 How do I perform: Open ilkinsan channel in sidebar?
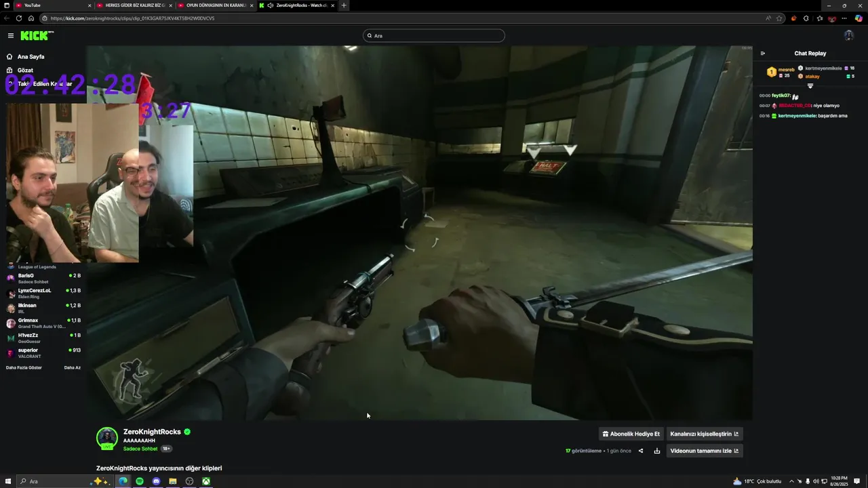coord(43,308)
